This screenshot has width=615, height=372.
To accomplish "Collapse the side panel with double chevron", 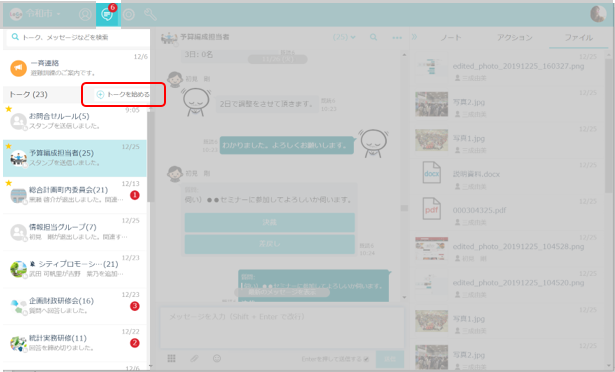I will [415, 37].
